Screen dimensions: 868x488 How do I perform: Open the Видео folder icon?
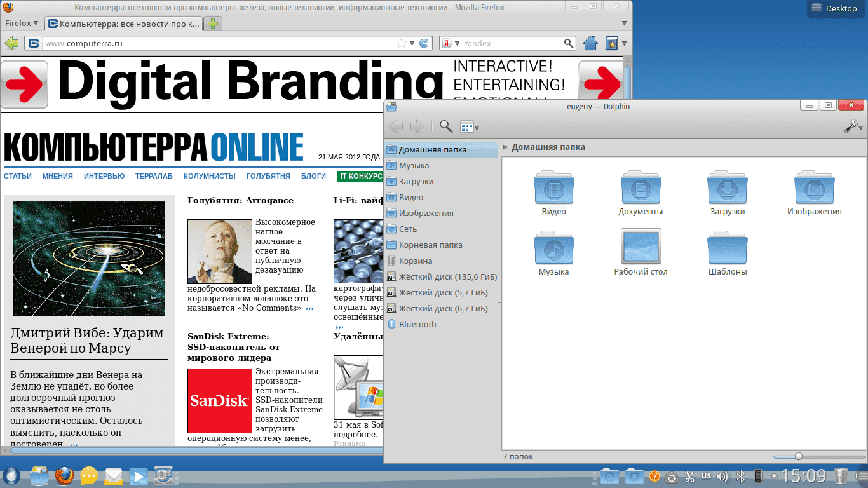coord(554,187)
